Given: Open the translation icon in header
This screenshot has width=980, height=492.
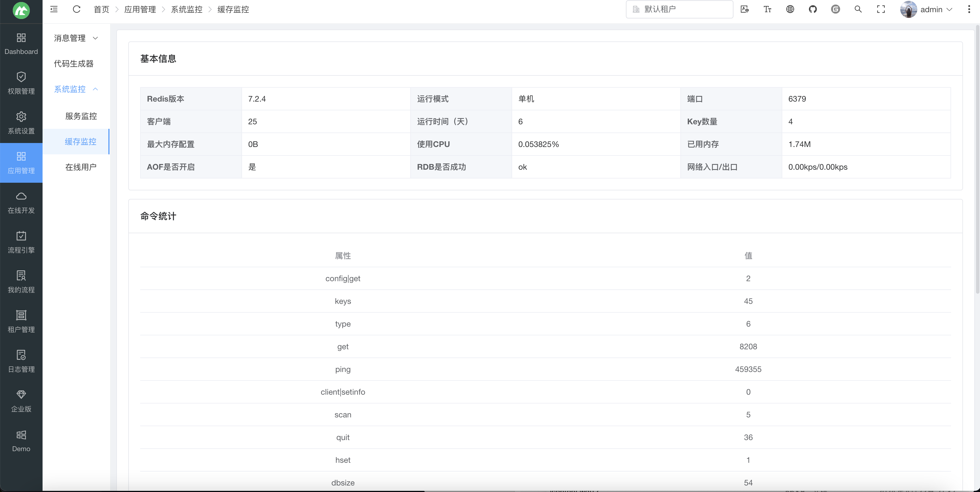Looking at the screenshot, I should pos(745,9).
